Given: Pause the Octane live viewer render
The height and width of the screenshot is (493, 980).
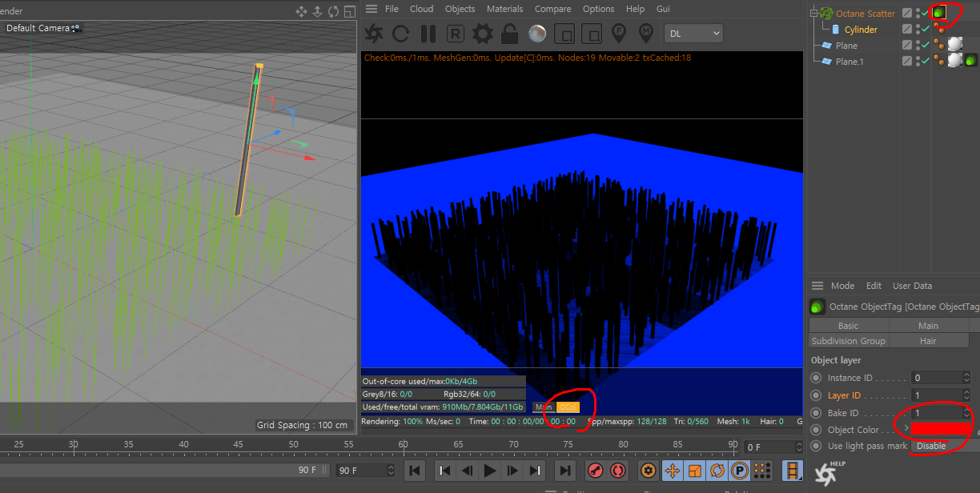Looking at the screenshot, I should click(x=428, y=34).
